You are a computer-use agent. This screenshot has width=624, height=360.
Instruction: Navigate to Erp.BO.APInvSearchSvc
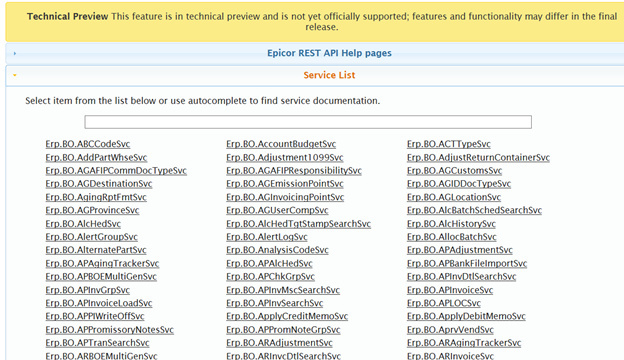[275, 304]
